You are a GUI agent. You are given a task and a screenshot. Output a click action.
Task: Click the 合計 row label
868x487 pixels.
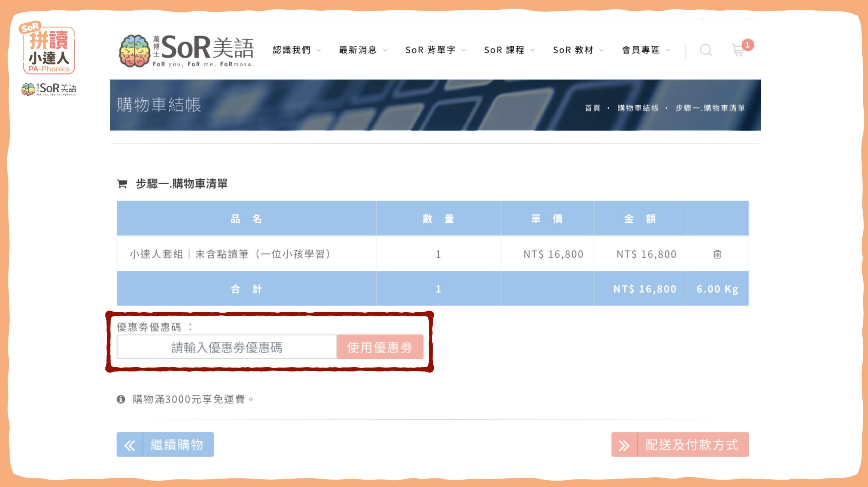click(246, 289)
